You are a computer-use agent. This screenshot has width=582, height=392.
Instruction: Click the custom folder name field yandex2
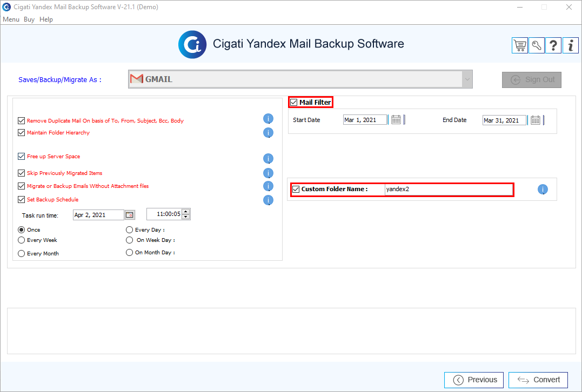449,189
